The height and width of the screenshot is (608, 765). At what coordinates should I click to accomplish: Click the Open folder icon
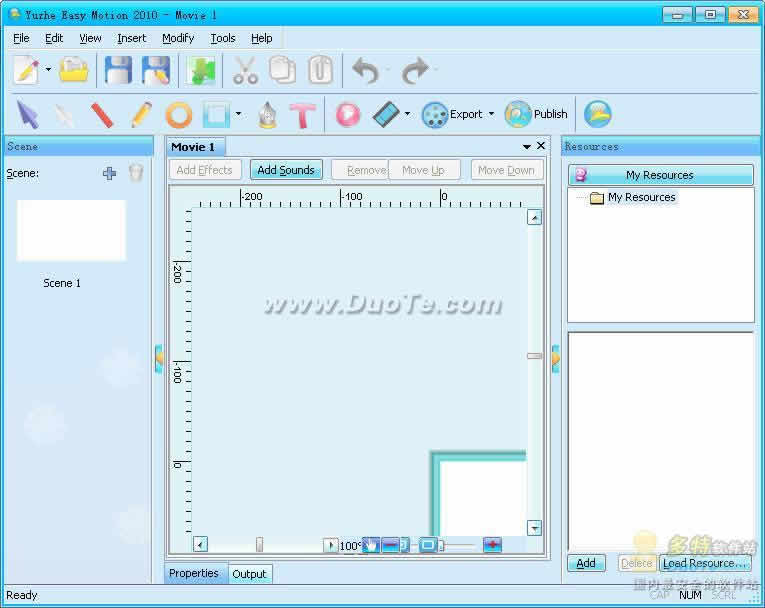coord(73,70)
